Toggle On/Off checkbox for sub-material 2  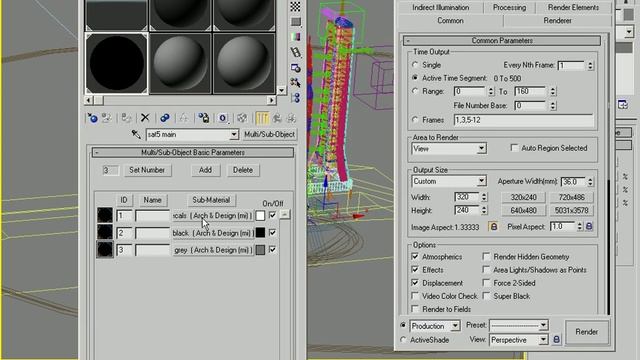tap(272, 233)
